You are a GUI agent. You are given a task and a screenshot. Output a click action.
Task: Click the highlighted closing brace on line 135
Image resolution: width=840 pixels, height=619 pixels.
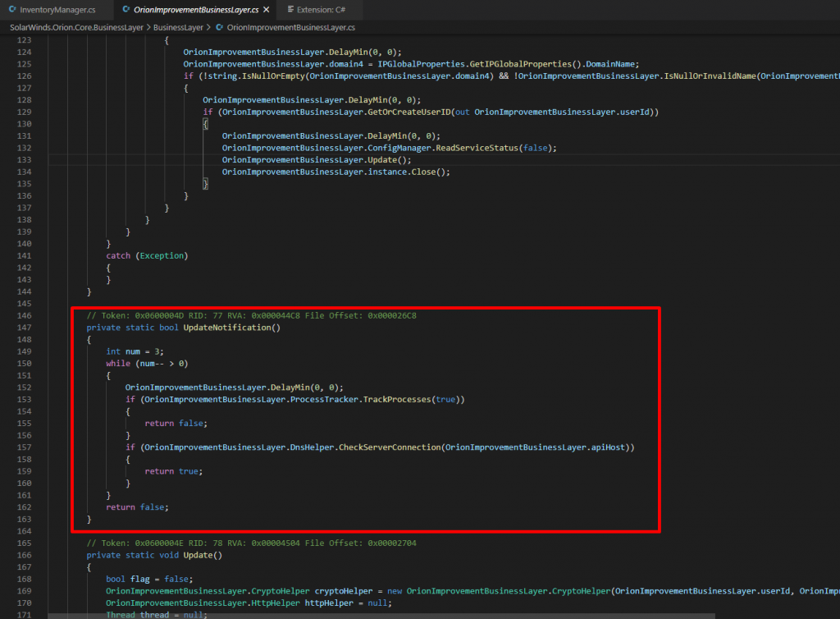205,184
